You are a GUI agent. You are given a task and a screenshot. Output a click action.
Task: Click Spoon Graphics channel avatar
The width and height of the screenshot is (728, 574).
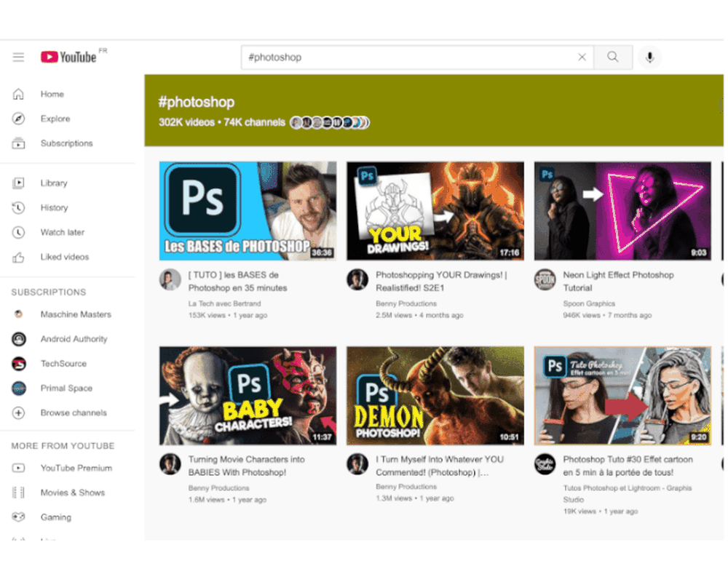tap(545, 280)
